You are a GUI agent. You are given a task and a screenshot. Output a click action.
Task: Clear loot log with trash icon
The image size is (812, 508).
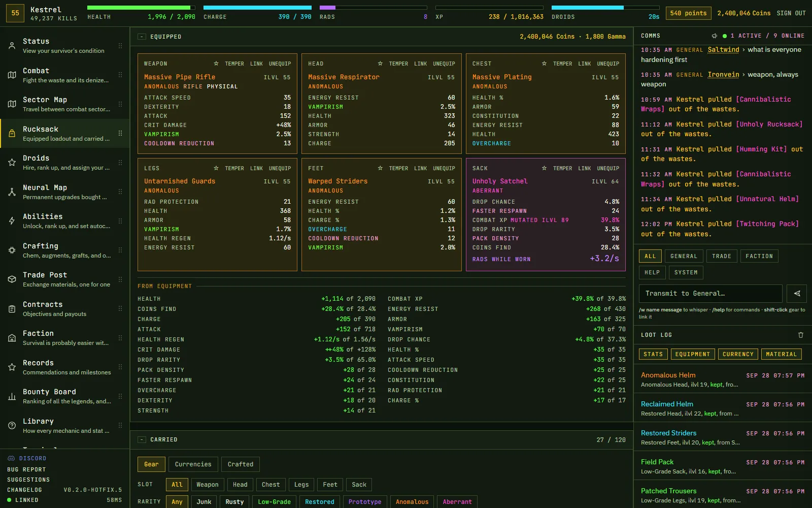[801, 335]
